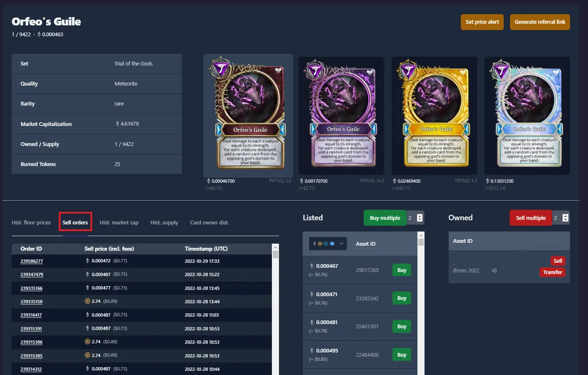Image resolution: width=588 pixels, height=375 pixels.
Task: Select the purple Shadow quality card thumbnail
Action: (x=341, y=116)
